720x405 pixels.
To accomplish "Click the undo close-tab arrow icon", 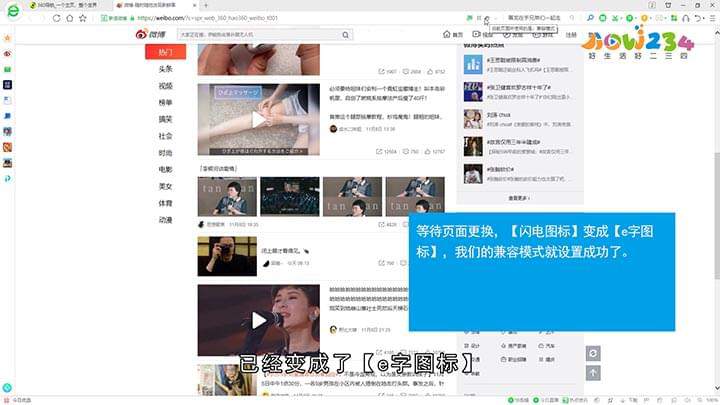I will [698, 18].
